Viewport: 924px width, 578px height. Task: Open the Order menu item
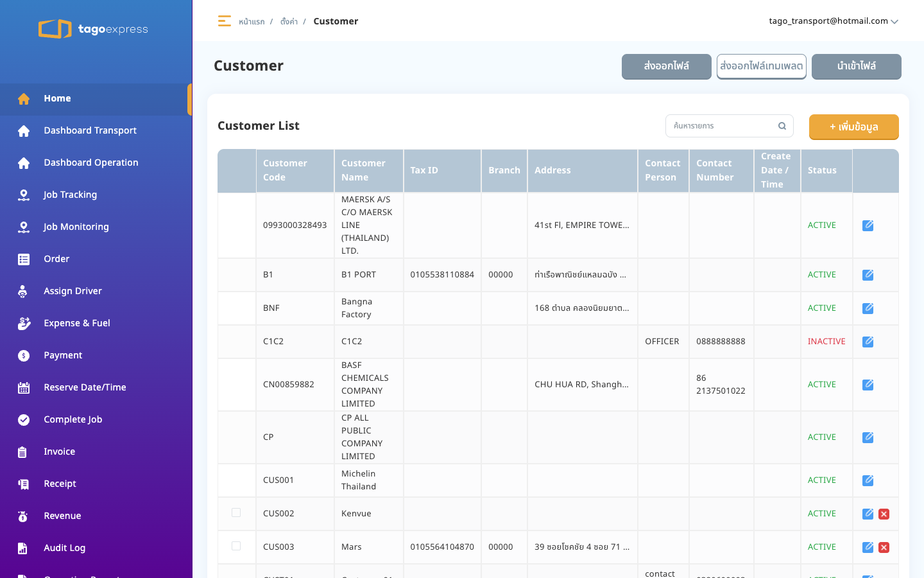point(96,259)
